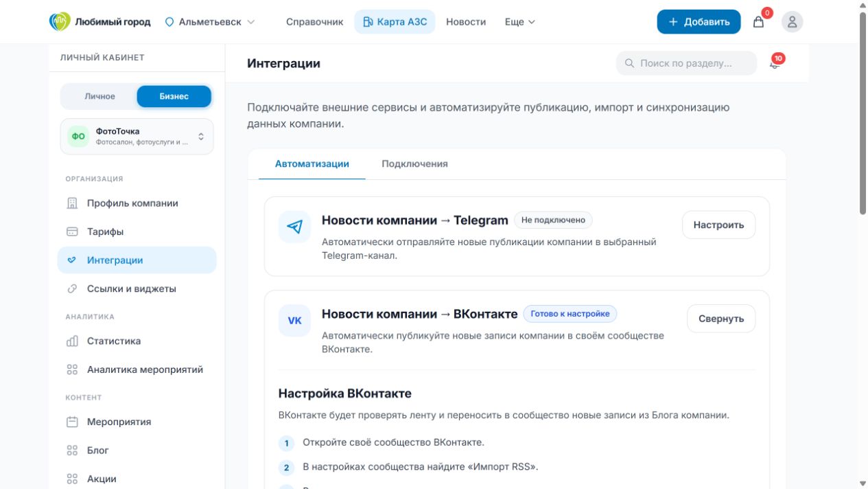Select the Автоматизации tab

coord(312,164)
